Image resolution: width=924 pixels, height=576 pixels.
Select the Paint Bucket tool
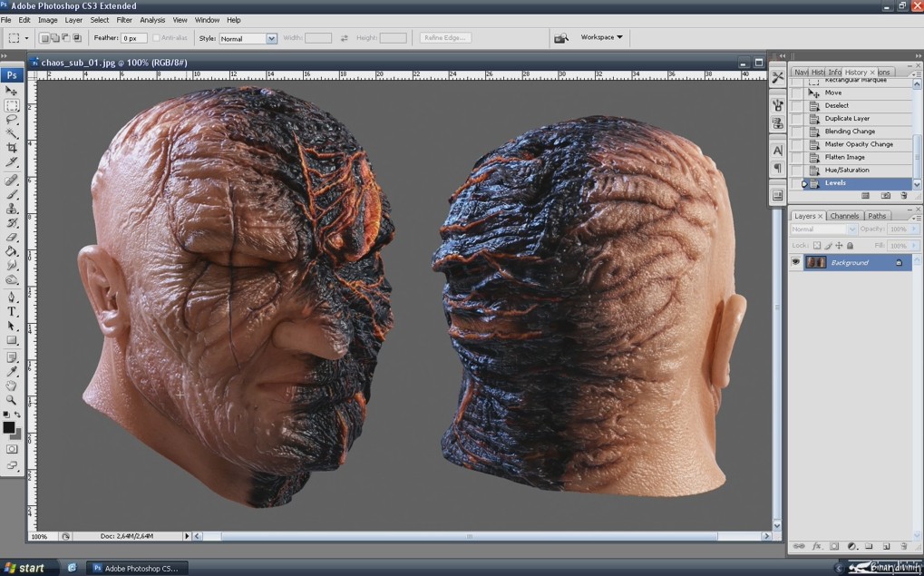[11, 251]
